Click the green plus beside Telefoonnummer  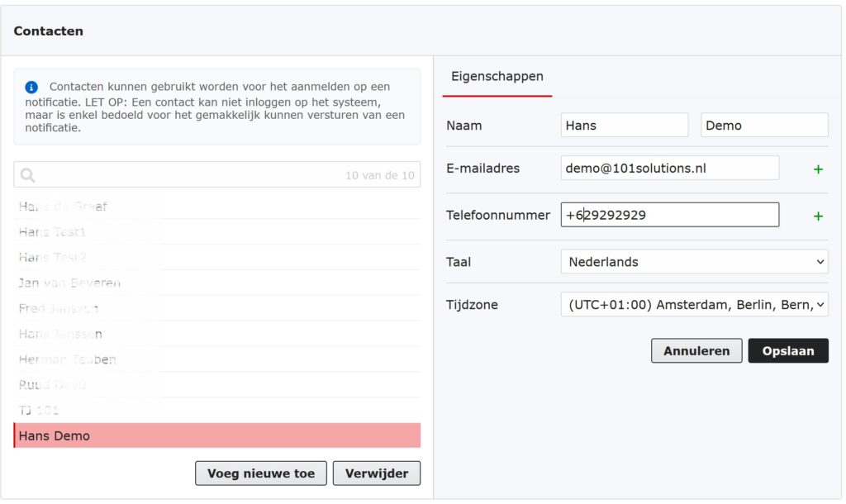[818, 216]
